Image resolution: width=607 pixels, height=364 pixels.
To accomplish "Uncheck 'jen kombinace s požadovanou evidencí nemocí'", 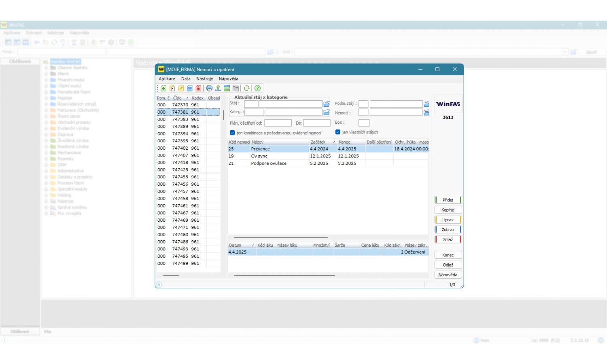I will (x=232, y=133).
